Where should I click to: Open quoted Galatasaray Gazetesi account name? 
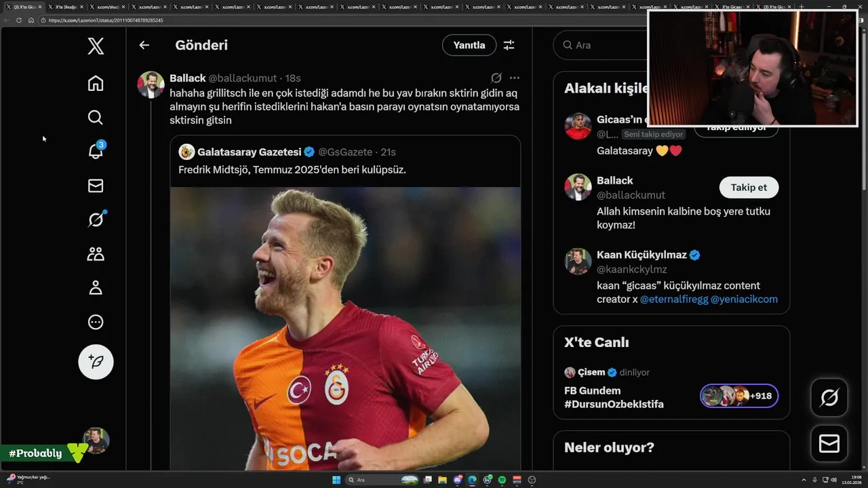250,152
